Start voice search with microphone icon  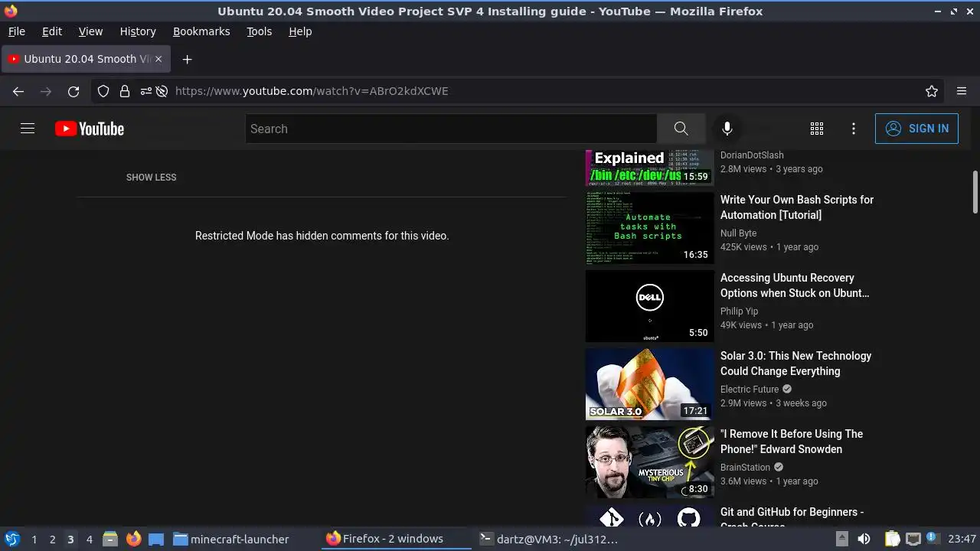click(727, 129)
